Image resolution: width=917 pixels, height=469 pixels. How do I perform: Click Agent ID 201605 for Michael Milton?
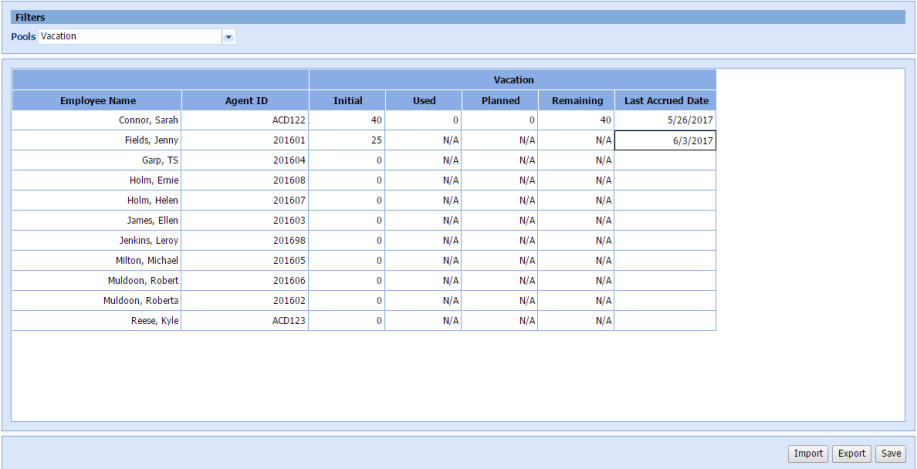245,260
